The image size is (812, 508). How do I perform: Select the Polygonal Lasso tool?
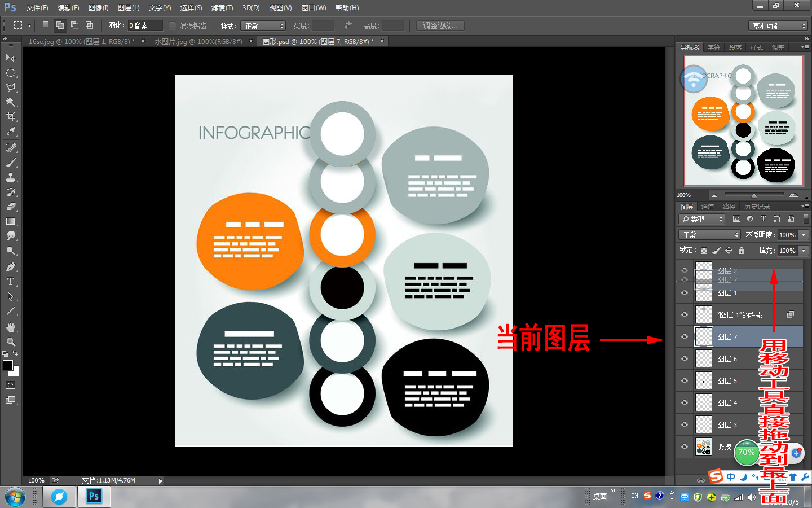click(x=10, y=87)
